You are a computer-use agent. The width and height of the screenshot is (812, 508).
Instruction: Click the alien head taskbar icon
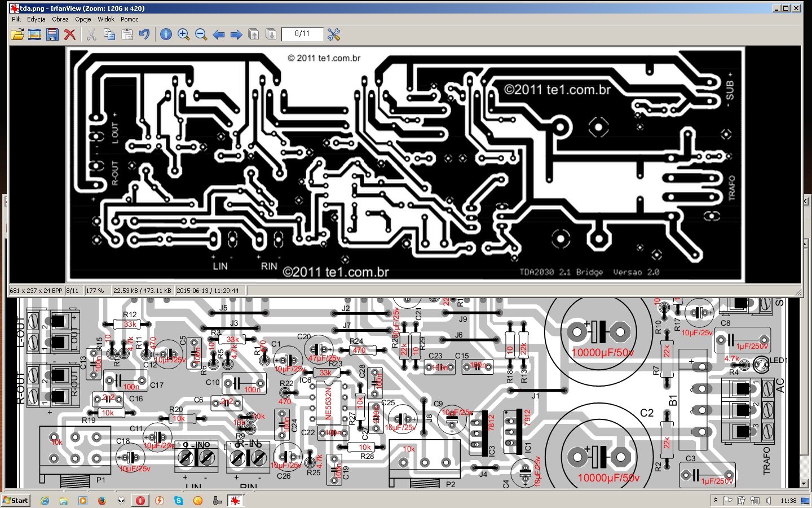pos(121,501)
